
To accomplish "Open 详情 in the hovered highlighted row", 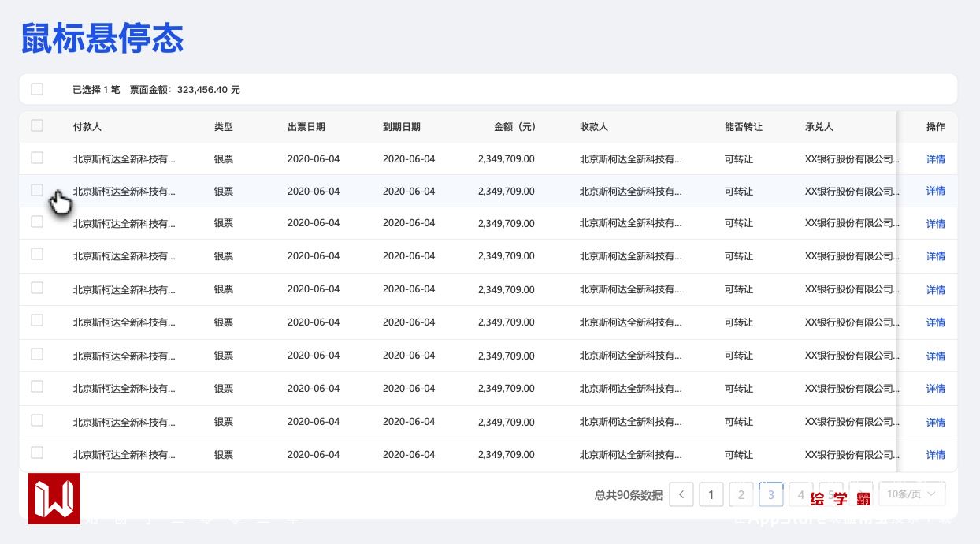I will point(936,191).
